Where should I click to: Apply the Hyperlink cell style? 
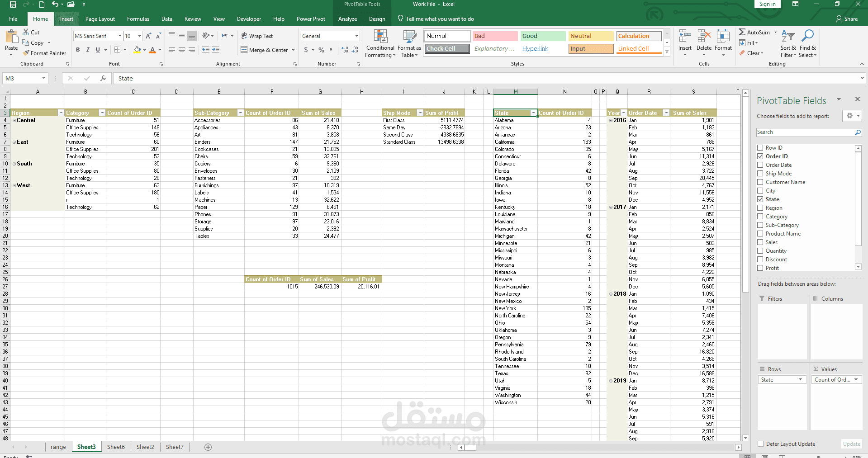pos(535,49)
